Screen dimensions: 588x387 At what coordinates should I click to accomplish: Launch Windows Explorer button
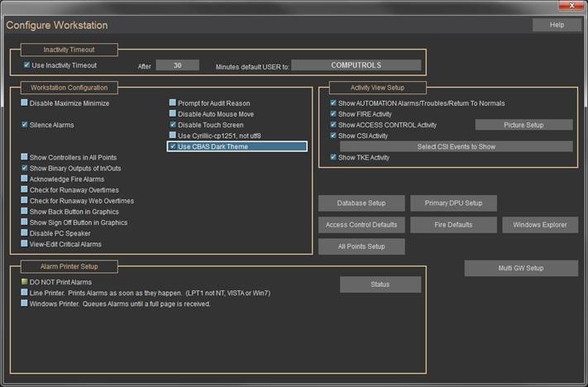(539, 225)
